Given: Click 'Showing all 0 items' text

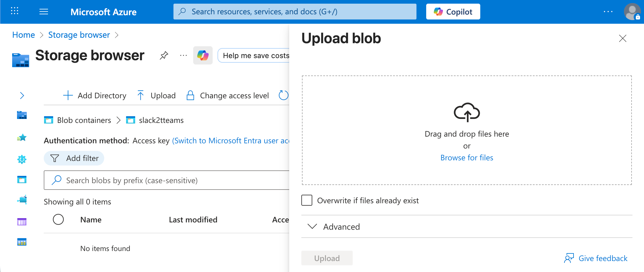Looking at the screenshot, I should [77, 202].
